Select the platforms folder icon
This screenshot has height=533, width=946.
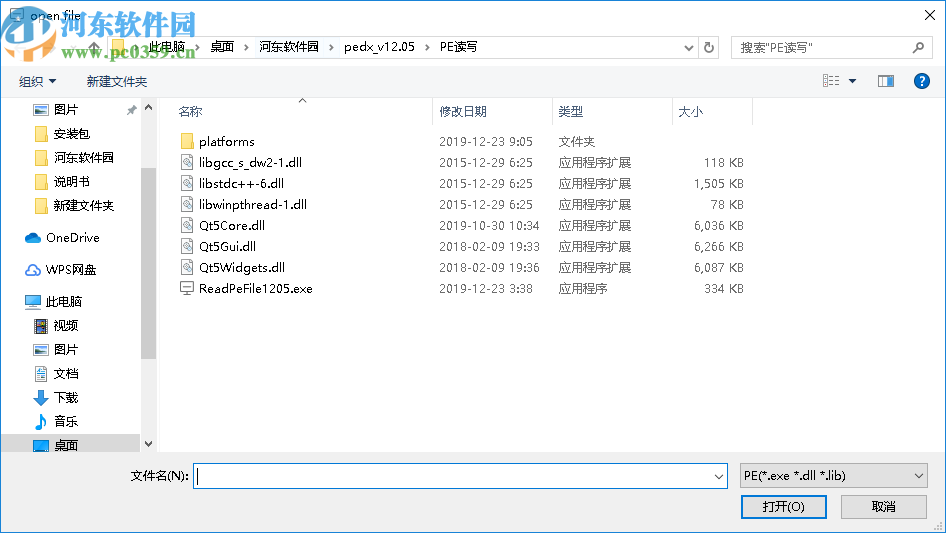point(187,141)
